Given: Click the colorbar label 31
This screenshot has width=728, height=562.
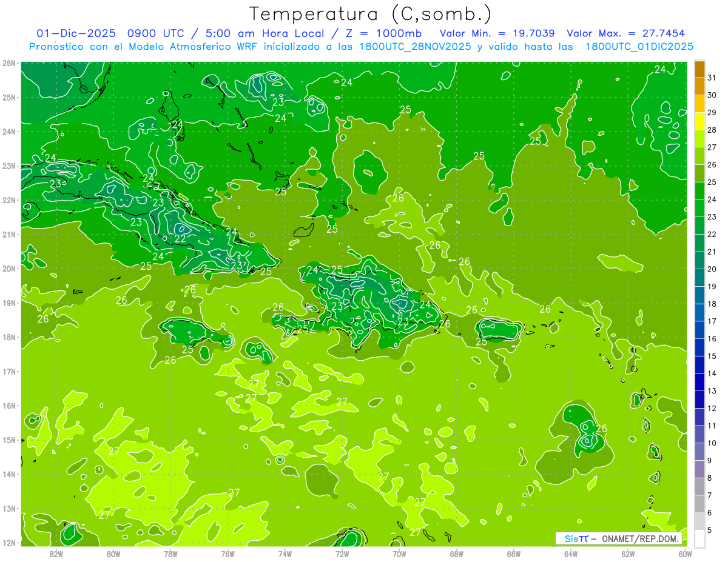Looking at the screenshot, I should pyautogui.click(x=712, y=78).
